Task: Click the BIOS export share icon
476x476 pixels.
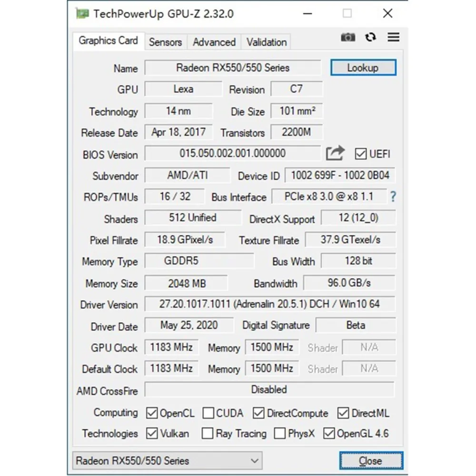Action: 335,153
